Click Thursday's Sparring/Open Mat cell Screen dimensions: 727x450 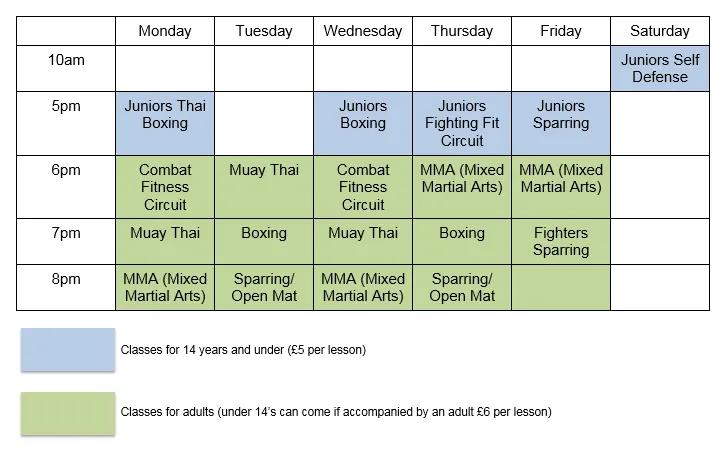(461, 287)
